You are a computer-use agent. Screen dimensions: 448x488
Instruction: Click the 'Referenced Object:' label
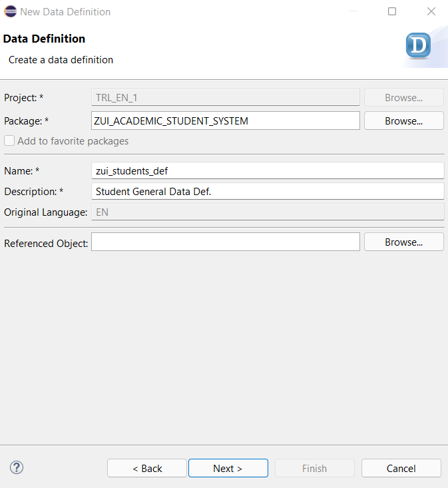(x=46, y=244)
